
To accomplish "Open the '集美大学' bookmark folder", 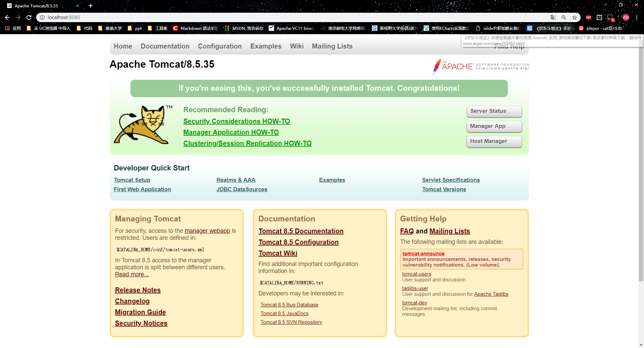I will pos(110,28).
